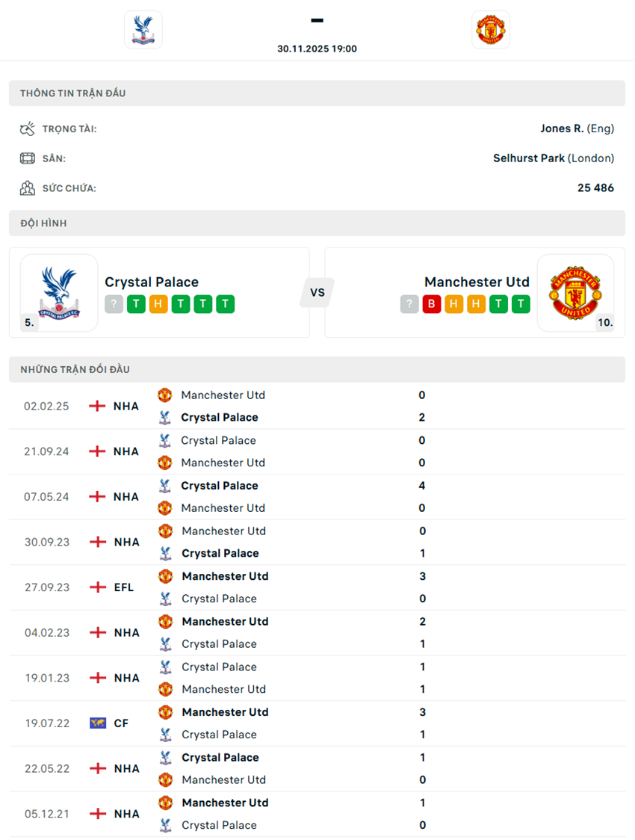Click the Manchester United logo at the top

click(491, 30)
